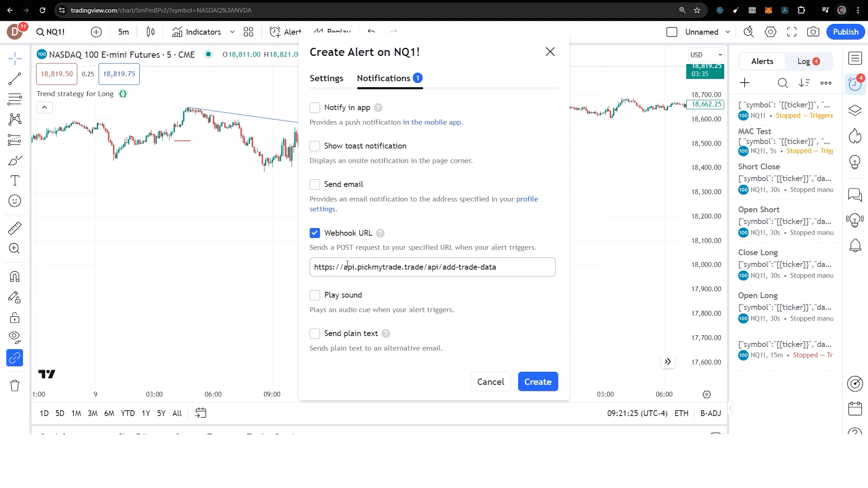Screen dimensions: 868x488
Task: Open the Log tab
Action: pos(808,61)
